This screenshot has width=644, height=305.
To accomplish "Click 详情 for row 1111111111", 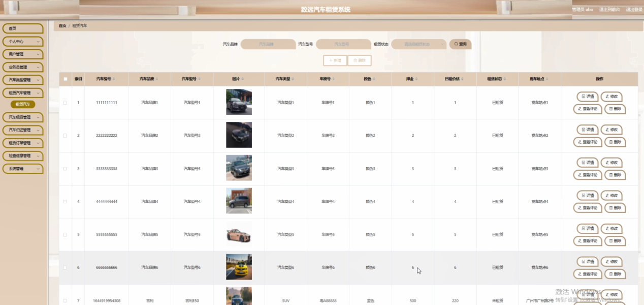I will [x=588, y=97].
